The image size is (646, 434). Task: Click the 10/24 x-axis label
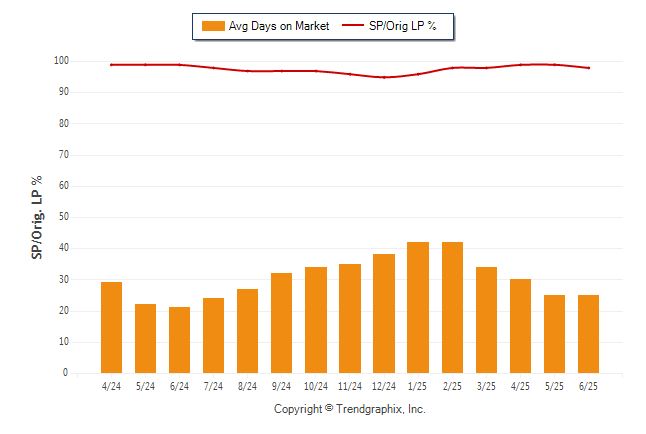coord(316,386)
